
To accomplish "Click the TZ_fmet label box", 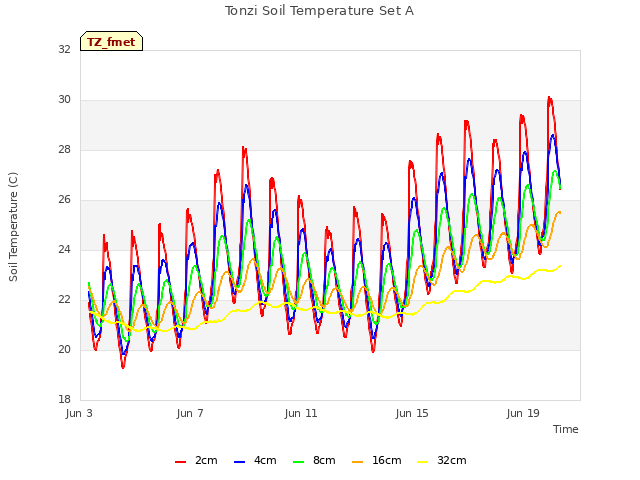I will 111,41.
